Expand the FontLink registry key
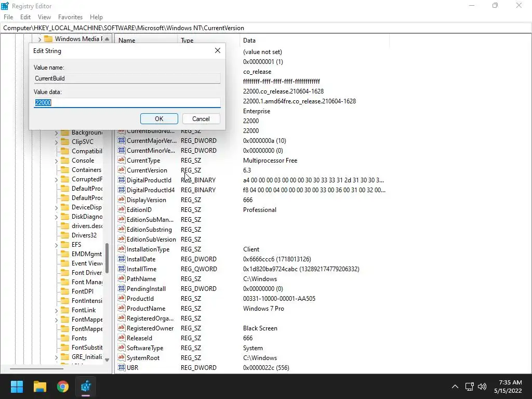Image resolution: width=532 pixels, height=399 pixels. tap(56, 311)
